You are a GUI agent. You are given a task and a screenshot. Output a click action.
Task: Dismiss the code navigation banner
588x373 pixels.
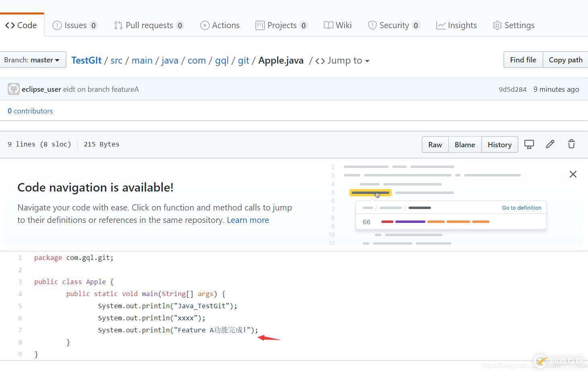[x=573, y=174]
